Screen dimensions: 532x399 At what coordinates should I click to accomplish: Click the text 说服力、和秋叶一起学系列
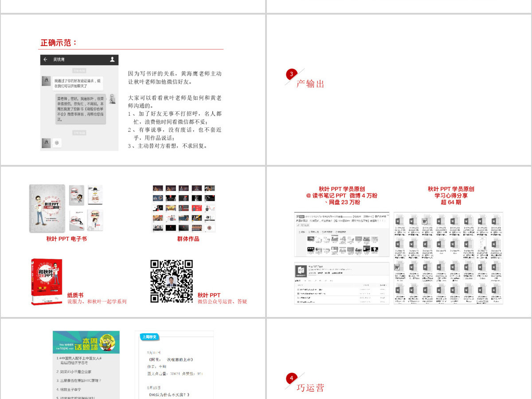pos(97,301)
